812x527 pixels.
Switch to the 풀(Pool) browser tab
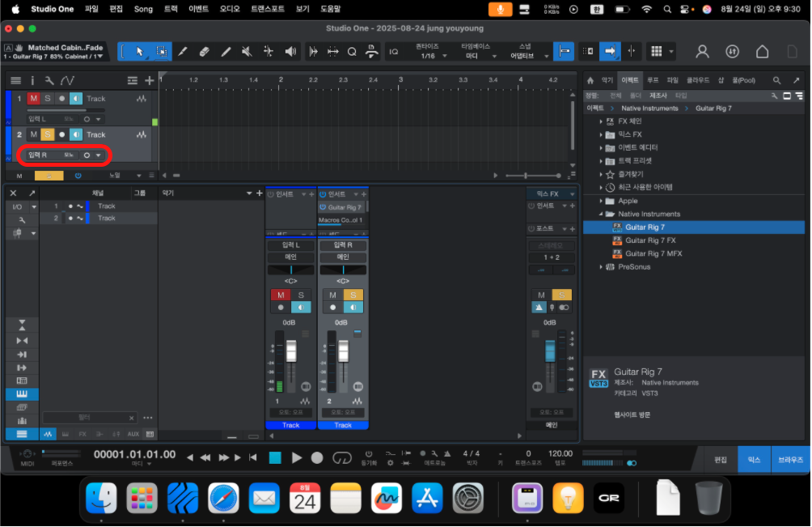(x=743, y=80)
